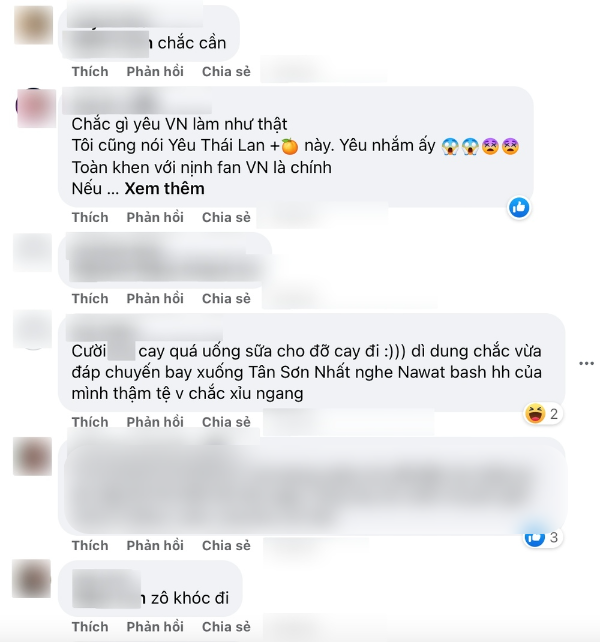600x642 pixels.
Task: Open the laughing reaction count with 2
Action: 543,414
